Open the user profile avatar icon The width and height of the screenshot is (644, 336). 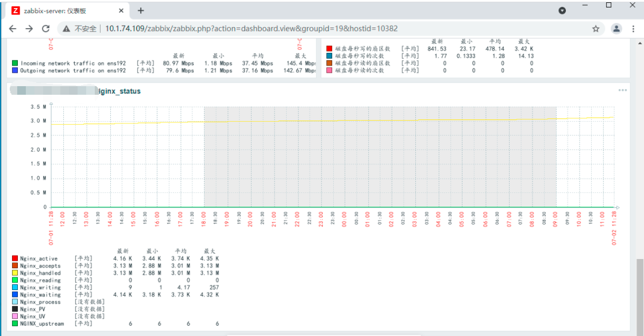[616, 28]
